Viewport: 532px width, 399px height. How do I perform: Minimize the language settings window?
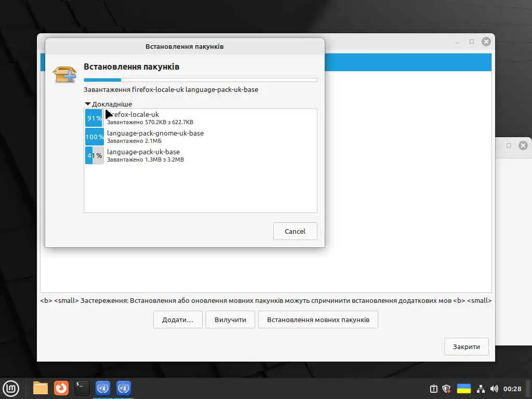pos(457,42)
